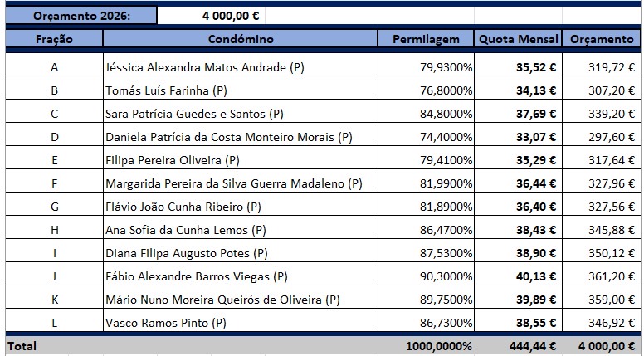Click monthly quota 33,07 € for Daniela
The image size is (644, 356).
pyautogui.click(x=519, y=137)
